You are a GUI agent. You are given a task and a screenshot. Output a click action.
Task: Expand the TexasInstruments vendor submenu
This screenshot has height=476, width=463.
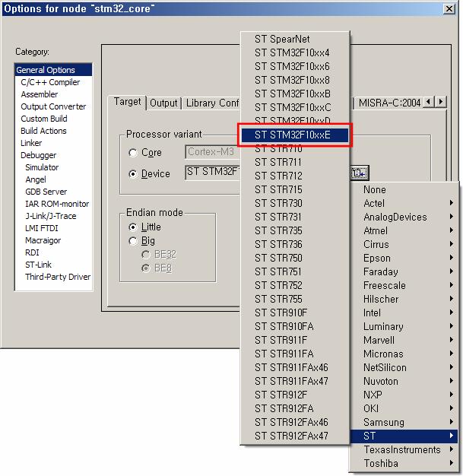(404, 449)
